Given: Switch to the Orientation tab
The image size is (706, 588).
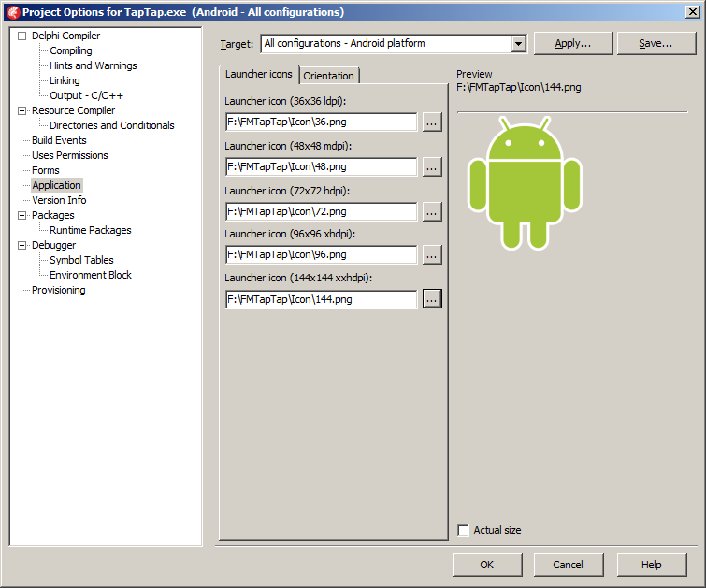Looking at the screenshot, I should [328, 76].
